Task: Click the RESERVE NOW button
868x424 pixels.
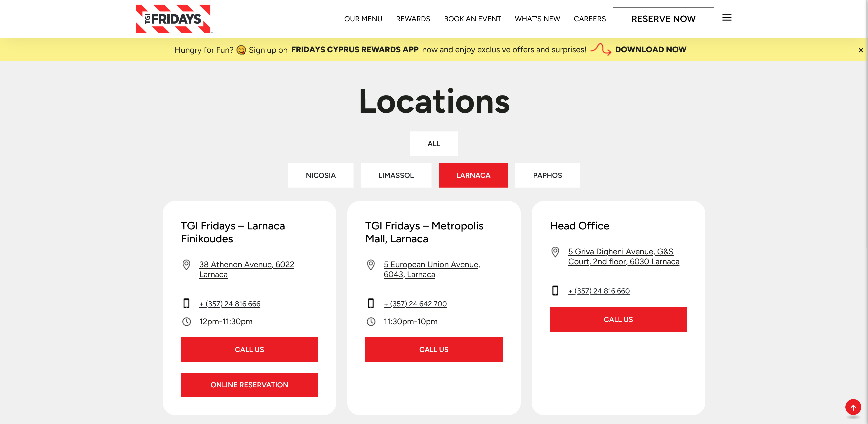Action: (663, 19)
